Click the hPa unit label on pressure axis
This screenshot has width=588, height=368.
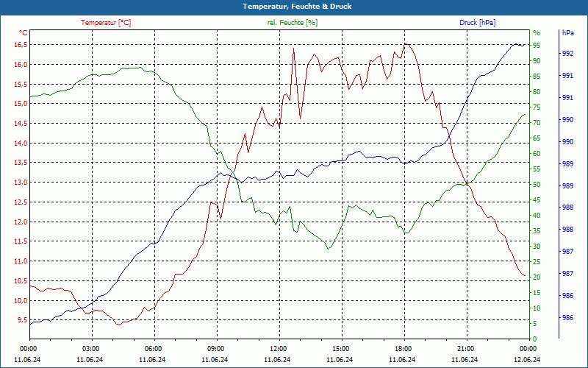coord(567,33)
